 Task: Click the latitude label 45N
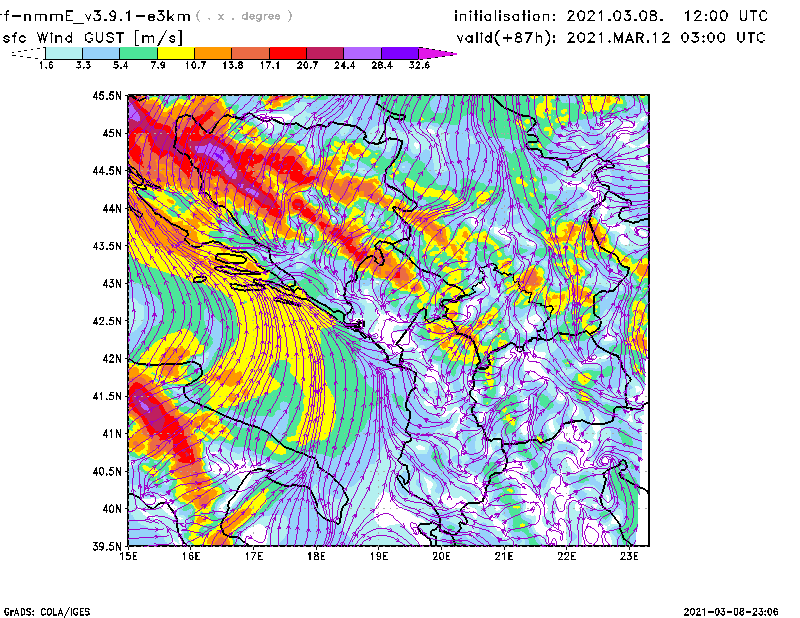pyautogui.click(x=112, y=133)
